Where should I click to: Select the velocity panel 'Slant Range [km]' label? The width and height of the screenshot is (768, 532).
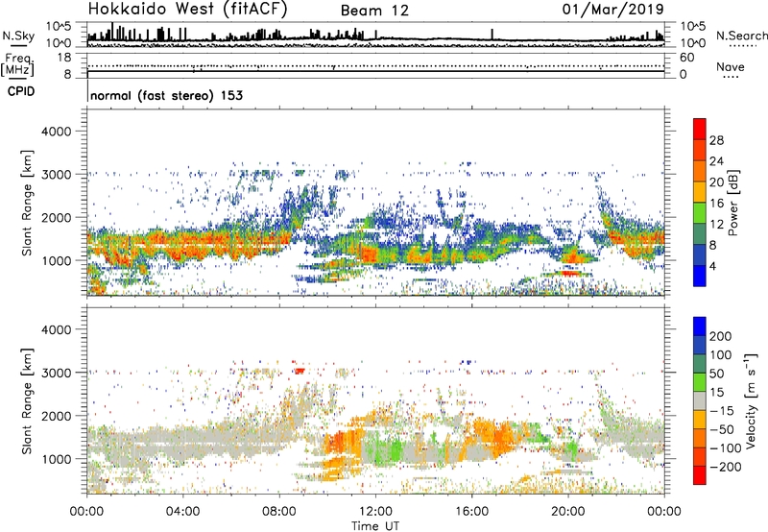[27, 400]
